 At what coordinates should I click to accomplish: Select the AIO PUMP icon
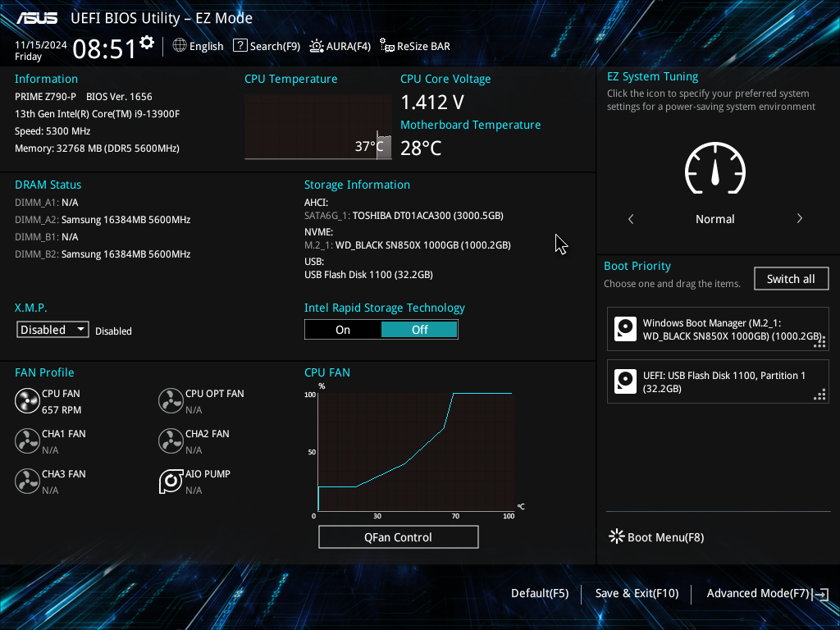[x=171, y=481]
